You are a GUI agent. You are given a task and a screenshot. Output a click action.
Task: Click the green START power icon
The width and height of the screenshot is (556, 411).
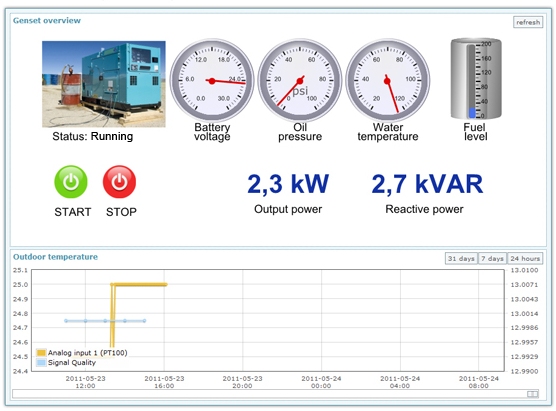coord(71,182)
